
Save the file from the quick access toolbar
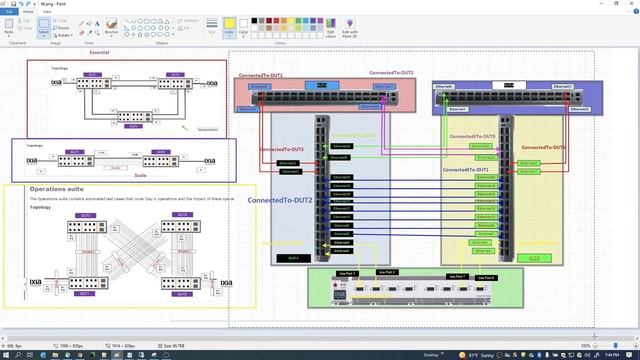coord(13,4)
